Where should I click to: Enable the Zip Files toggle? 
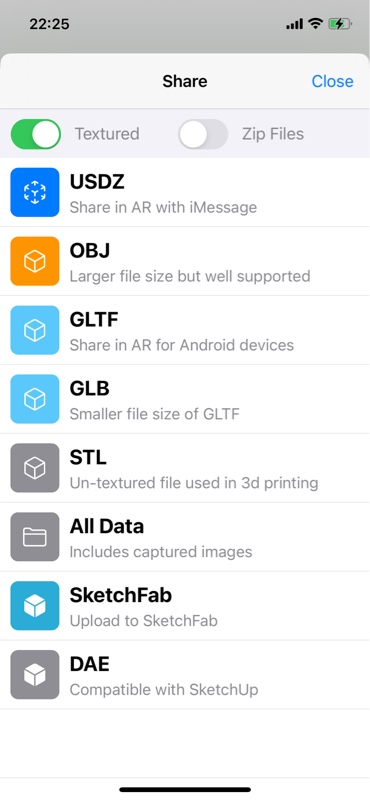[x=203, y=134]
